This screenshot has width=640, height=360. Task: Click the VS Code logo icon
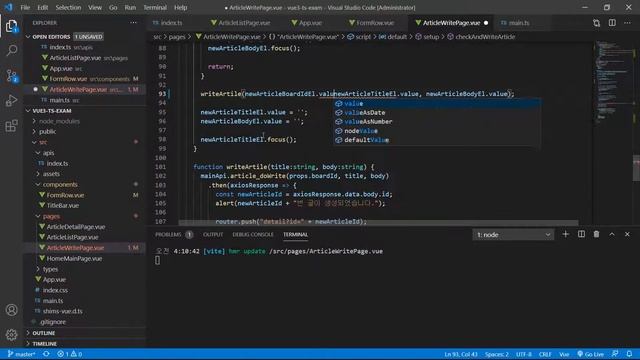[8, 7]
